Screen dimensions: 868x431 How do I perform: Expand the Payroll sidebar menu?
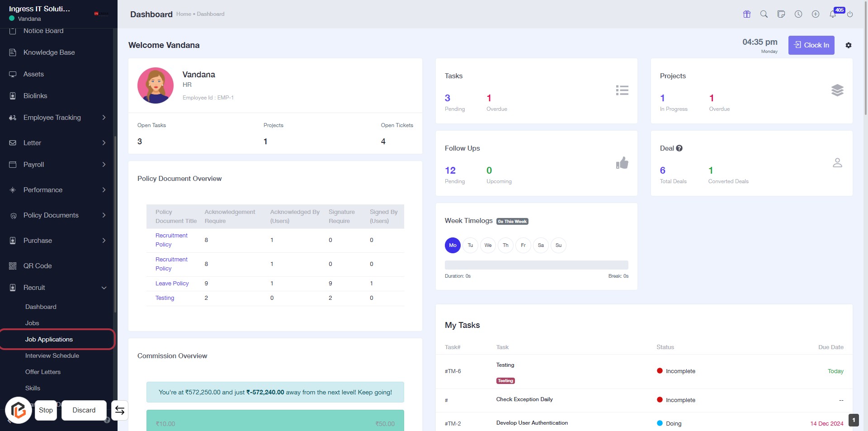pyautogui.click(x=58, y=165)
